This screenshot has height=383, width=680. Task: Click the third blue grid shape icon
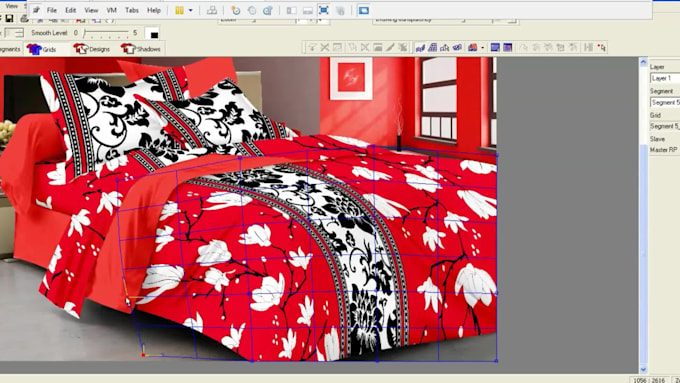(x=445, y=47)
